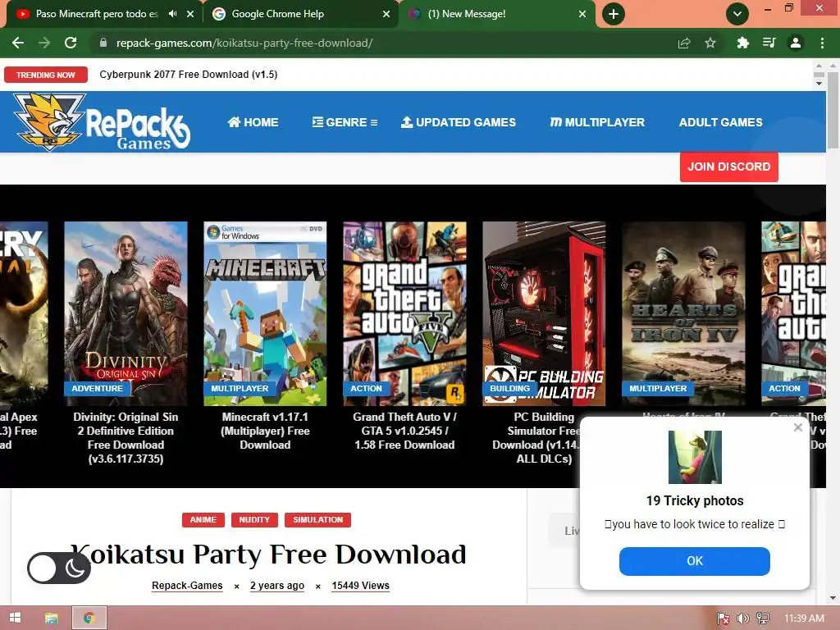Click the ADVENTURE tag on Divinity
The width and height of the screenshot is (840, 630).
(97, 388)
